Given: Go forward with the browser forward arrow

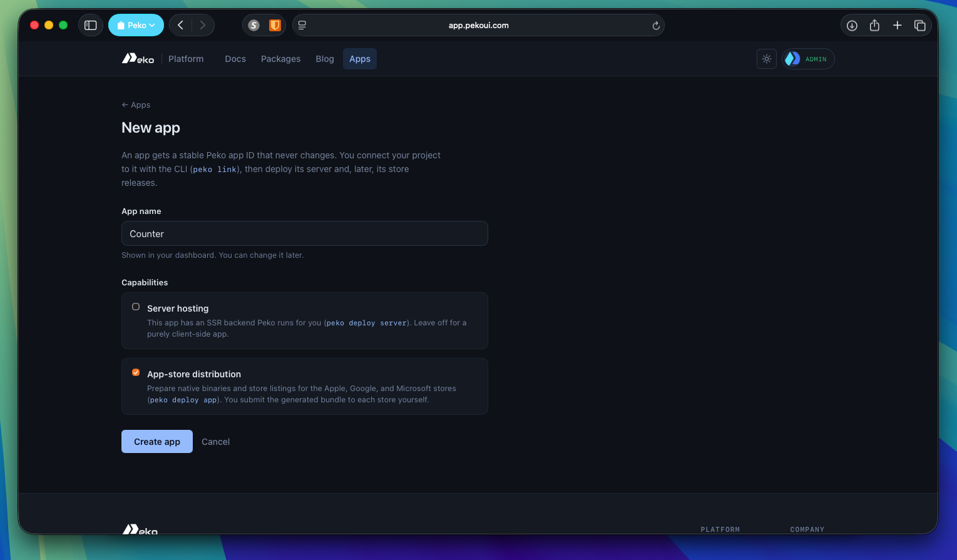Looking at the screenshot, I should pyautogui.click(x=202, y=25).
